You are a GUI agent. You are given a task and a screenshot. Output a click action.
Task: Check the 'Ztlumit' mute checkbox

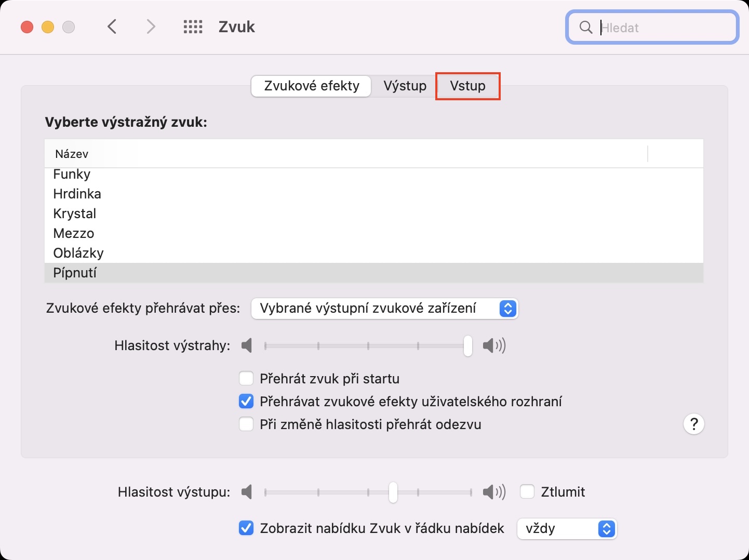[527, 492]
